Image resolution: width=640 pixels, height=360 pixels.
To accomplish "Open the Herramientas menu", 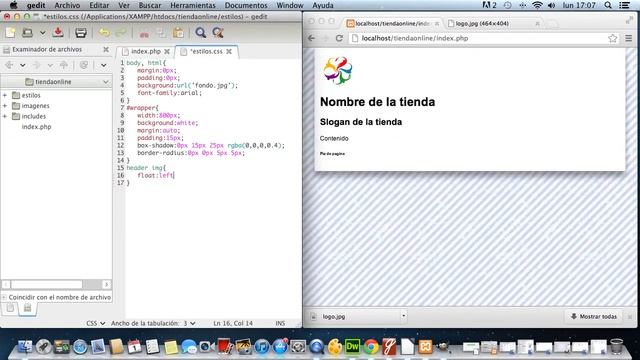I will (x=193, y=5).
